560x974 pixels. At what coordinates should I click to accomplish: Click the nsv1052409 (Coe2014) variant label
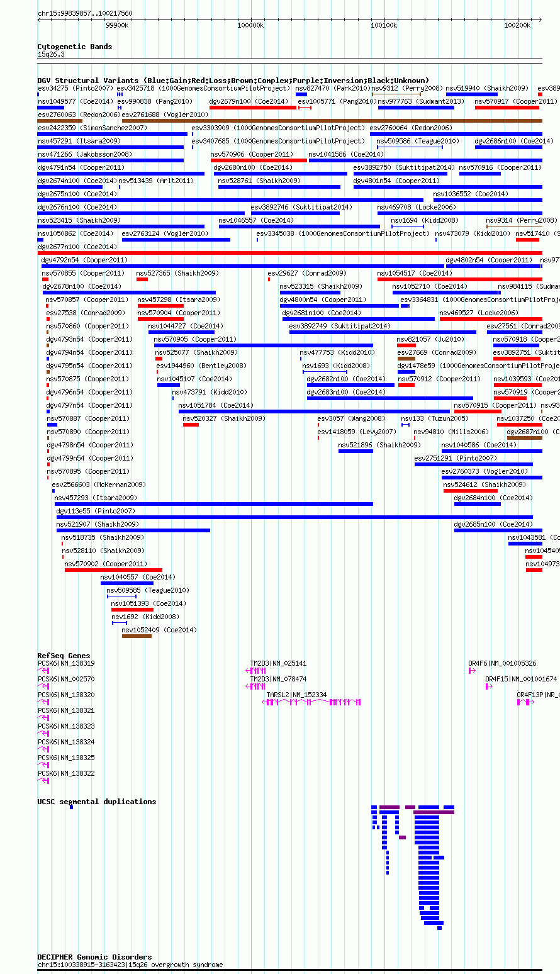point(159,630)
